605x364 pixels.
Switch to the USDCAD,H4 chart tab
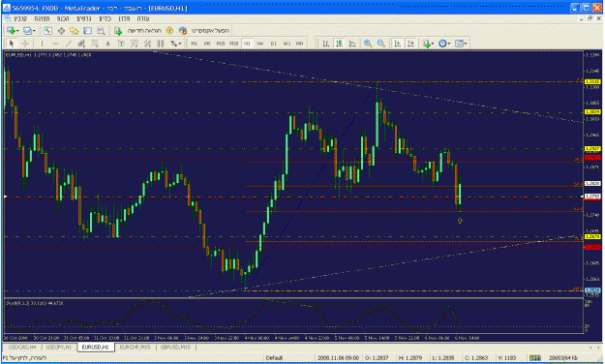tap(22, 348)
